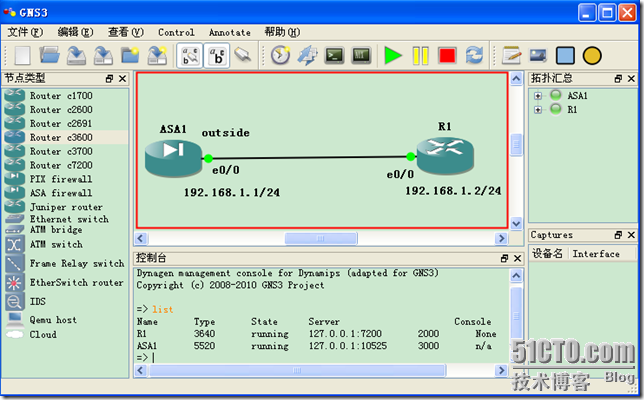Select ASA firewall node type

pyautogui.click(x=65, y=193)
